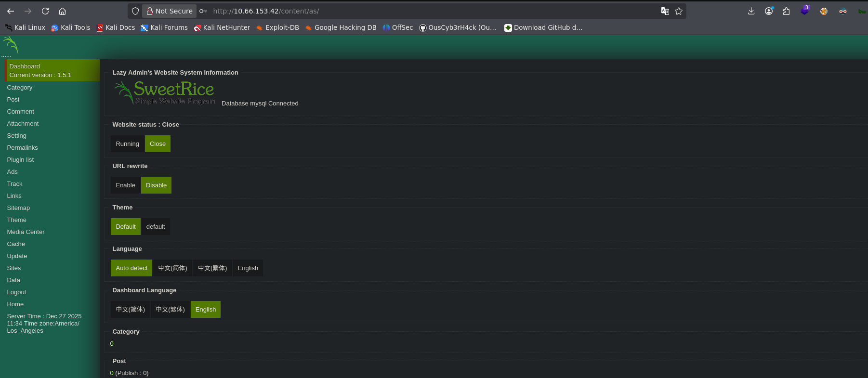Viewport: 868px width, 378px height.
Task: Open Kali Forums bookmark
Action: tap(164, 27)
